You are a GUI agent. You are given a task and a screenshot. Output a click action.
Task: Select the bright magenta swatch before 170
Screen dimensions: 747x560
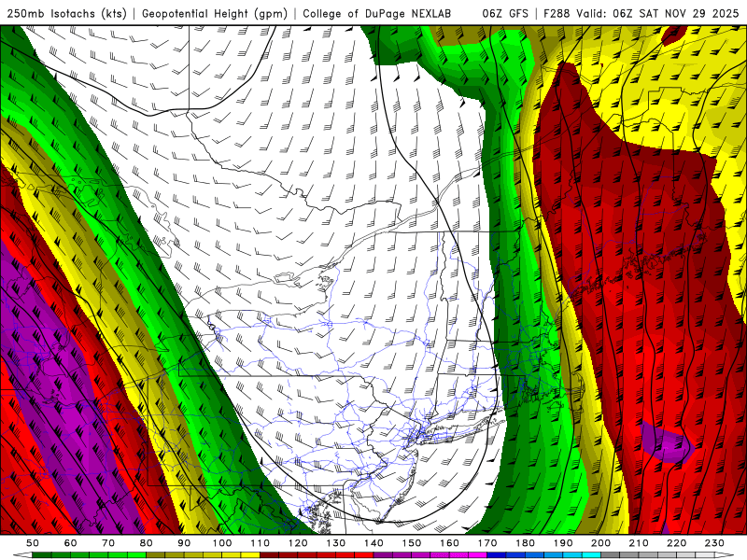[x=477, y=554]
